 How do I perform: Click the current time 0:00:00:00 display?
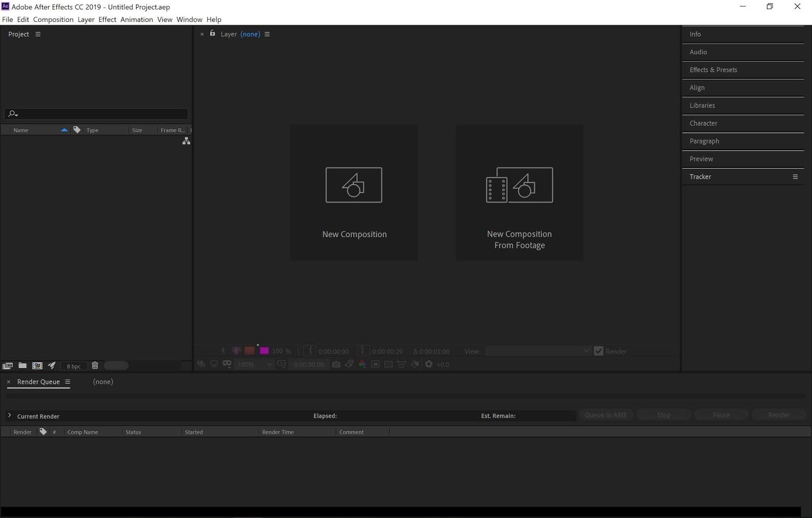[309, 365]
